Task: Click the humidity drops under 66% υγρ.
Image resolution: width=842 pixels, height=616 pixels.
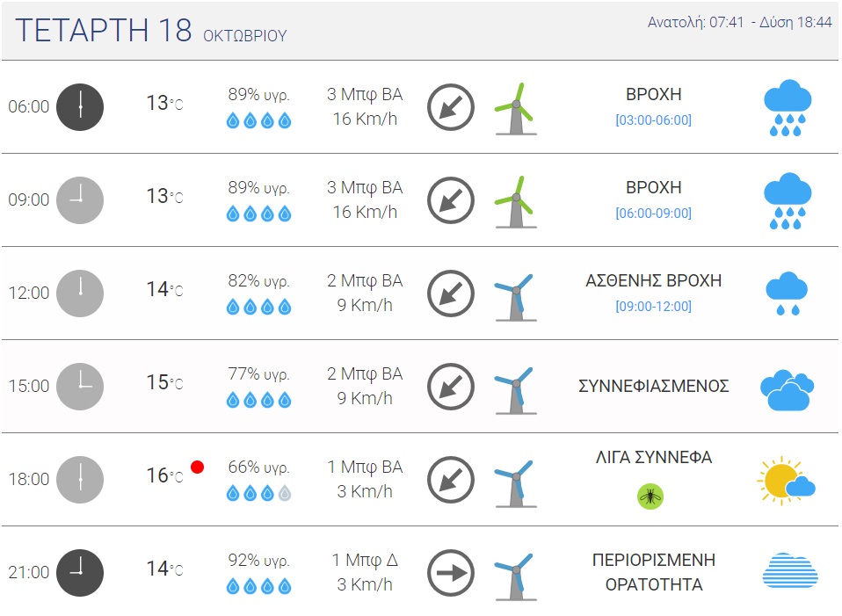Action: click(x=258, y=493)
